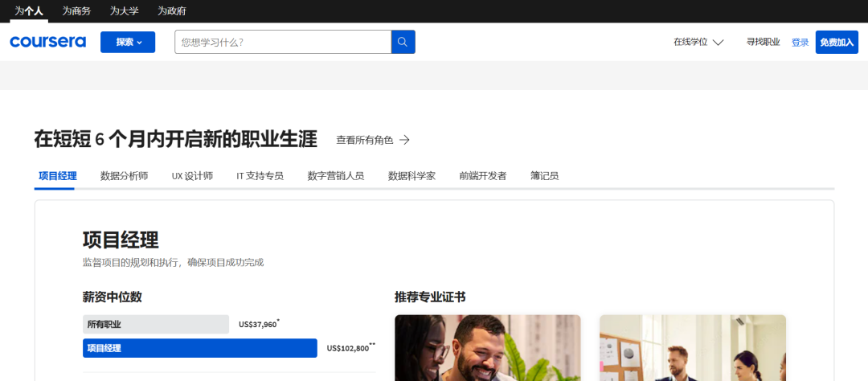Select the 为个人 top navigation tab
This screenshot has width=868, height=381.
[x=30, y=11]
